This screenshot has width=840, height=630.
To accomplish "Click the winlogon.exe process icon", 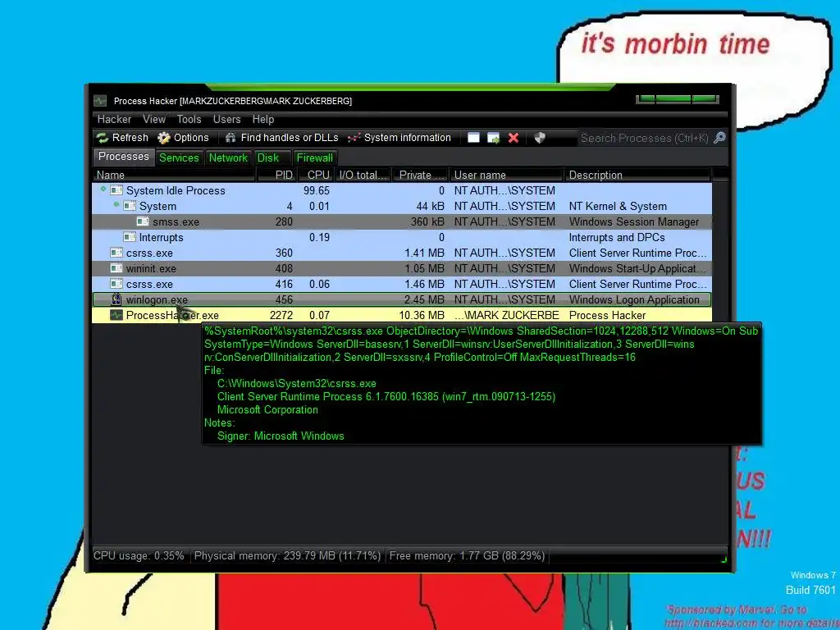I will pyautogui.click(x=116, y=299).
